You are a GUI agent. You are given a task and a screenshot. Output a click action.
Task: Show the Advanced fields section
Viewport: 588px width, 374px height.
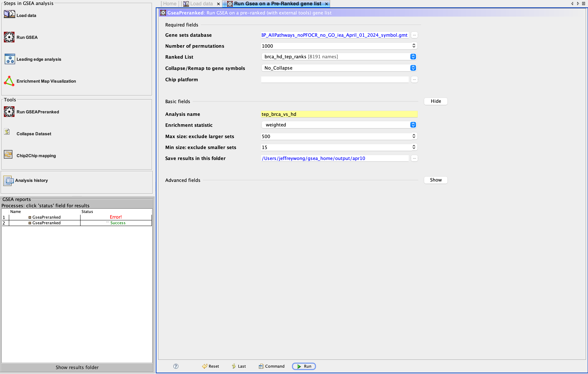(436, 180)
